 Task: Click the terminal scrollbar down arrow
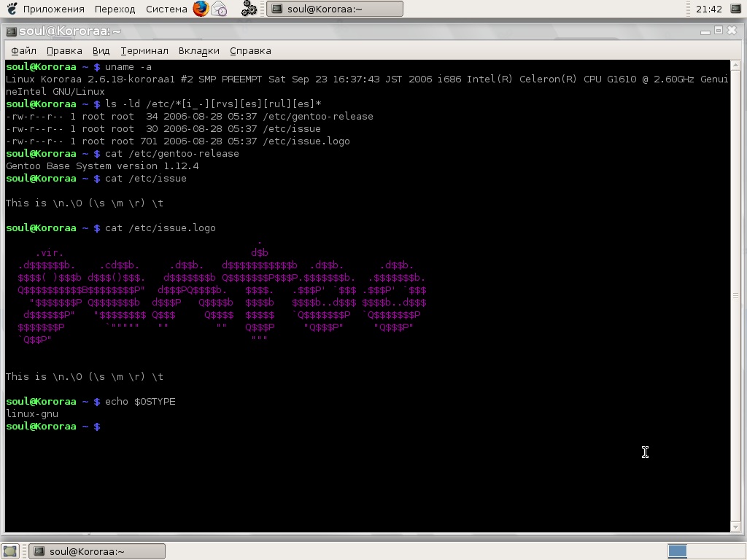[735, 527]
